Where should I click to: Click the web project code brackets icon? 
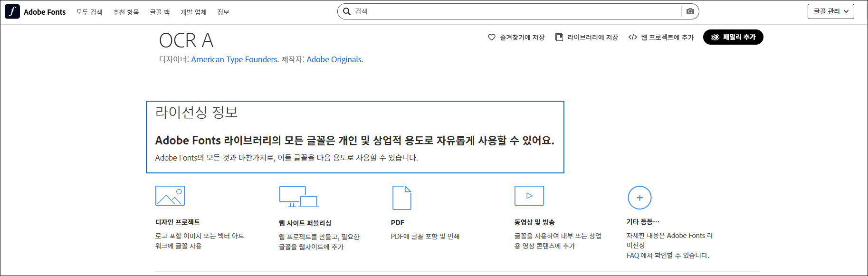click(x=633, y=37)
